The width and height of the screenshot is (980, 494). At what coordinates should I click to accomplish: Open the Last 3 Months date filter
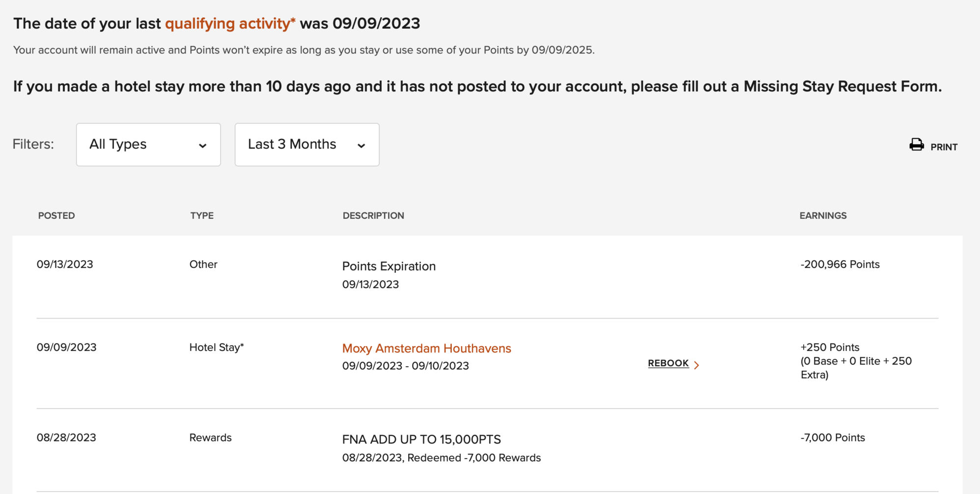point(307,145)
